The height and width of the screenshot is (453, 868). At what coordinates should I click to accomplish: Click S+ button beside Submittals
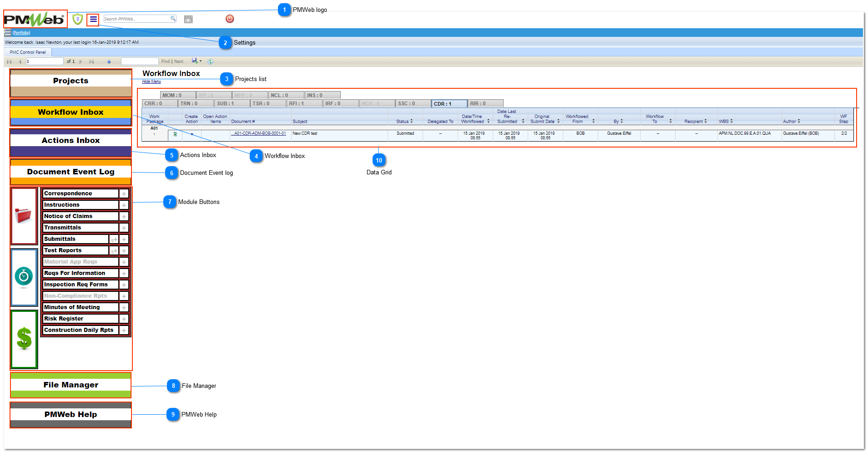(x=114, y=239)
